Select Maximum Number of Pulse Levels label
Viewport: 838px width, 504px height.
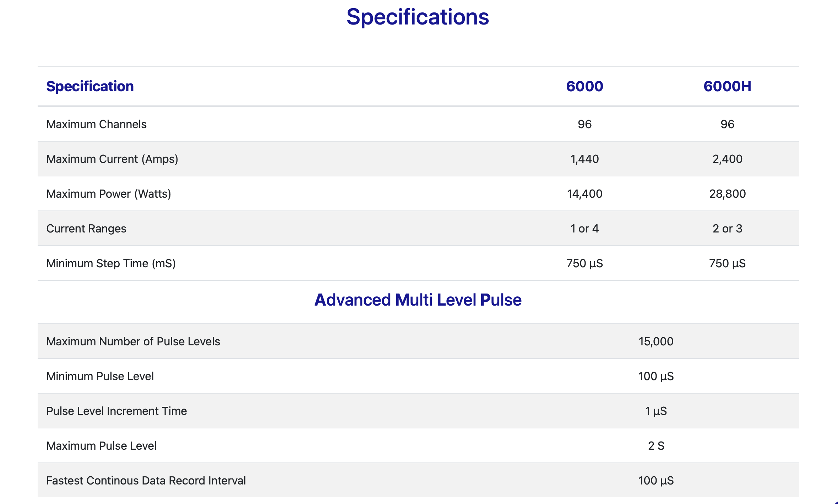(x=133, y=341)
